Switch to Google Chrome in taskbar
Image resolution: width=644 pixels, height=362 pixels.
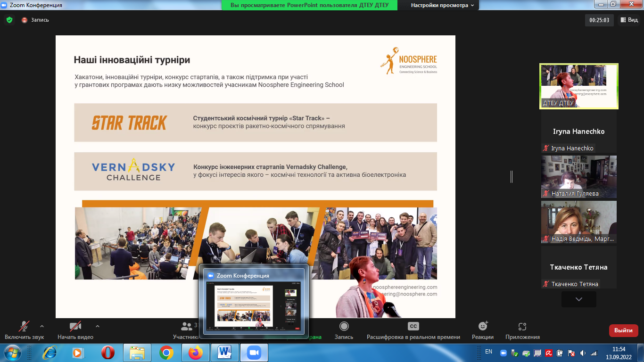coord(166,352)
